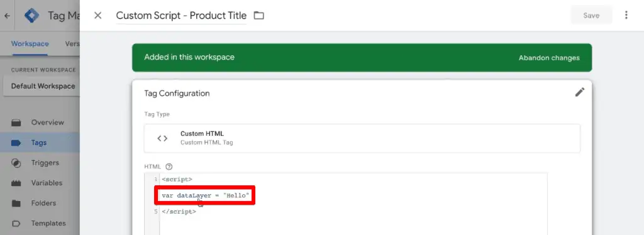644x235 pixels.
Task: Click the Added in this workspace message
Action: [189, 57]
